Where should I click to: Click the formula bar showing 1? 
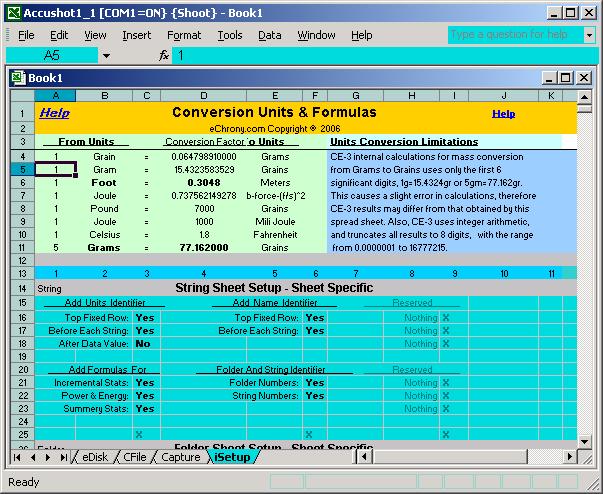(x=385, y=56)
